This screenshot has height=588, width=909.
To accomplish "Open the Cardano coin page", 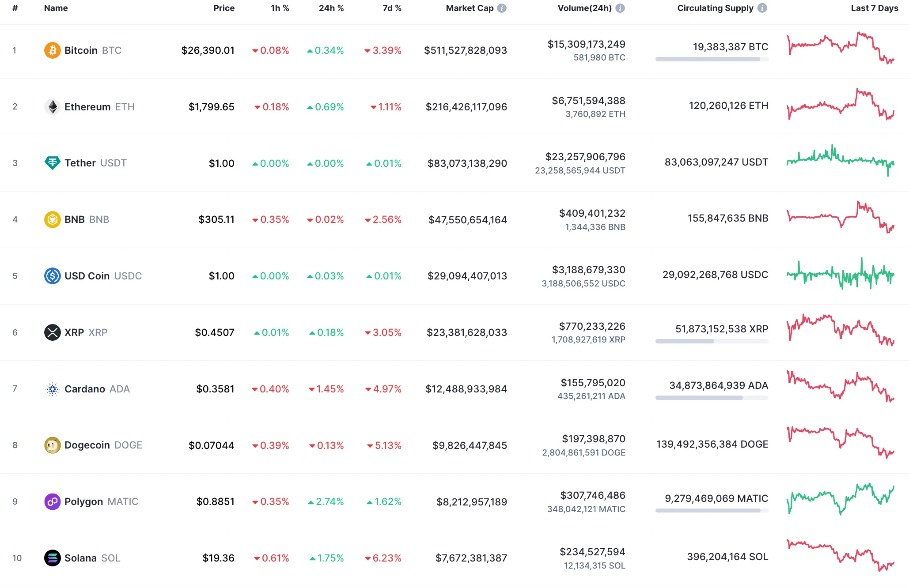I will pos(85,389).
